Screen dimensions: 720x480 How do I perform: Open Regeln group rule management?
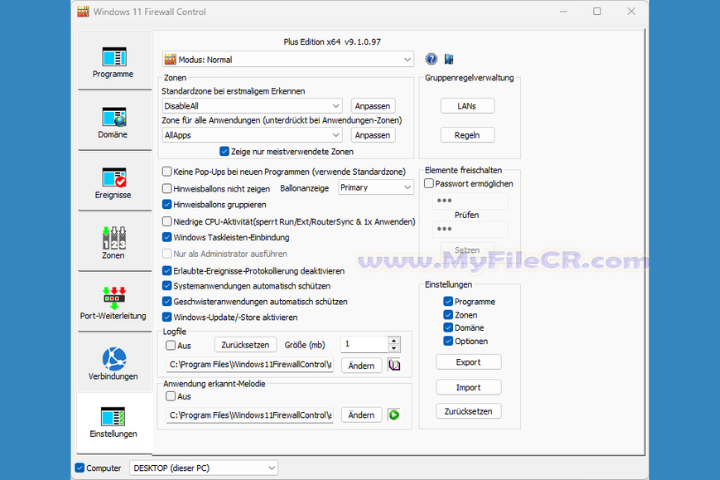coord(467,135)
